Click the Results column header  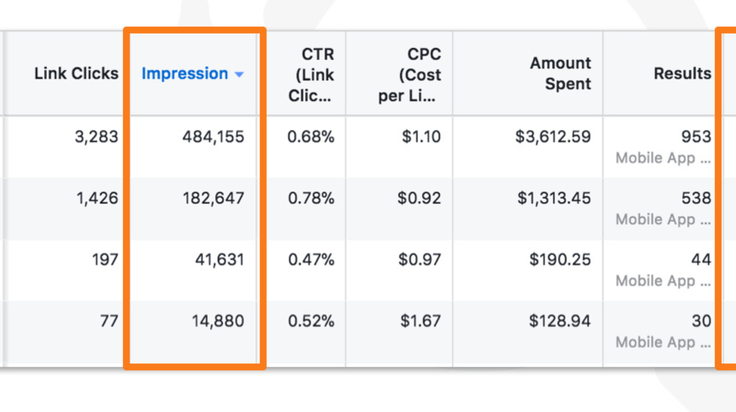click(682, 74)
